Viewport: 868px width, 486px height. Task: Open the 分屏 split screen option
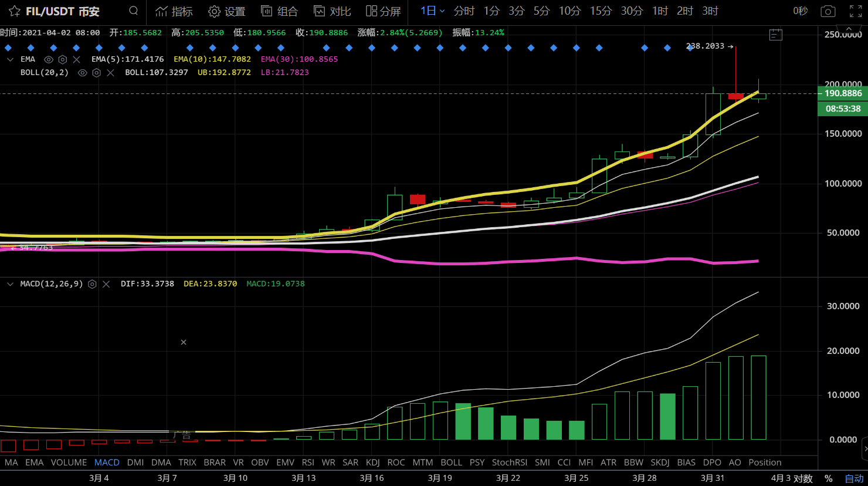tap(384, 11)
